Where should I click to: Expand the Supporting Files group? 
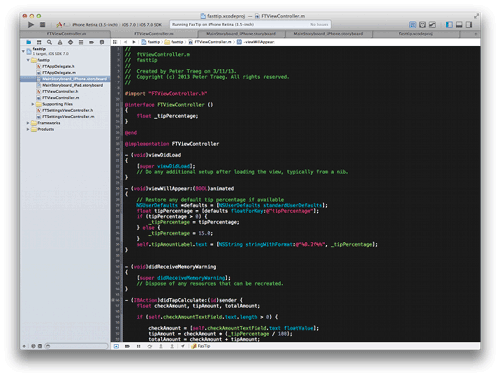[33, 104]
